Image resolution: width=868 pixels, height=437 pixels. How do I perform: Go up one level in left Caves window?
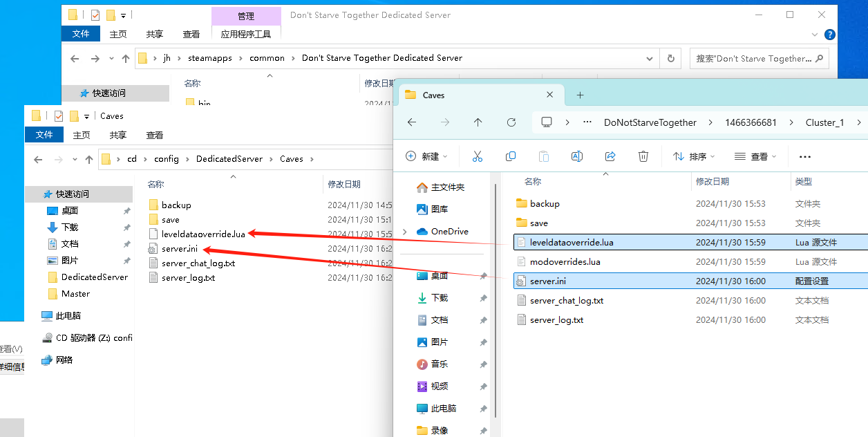(x=89, y=160)
